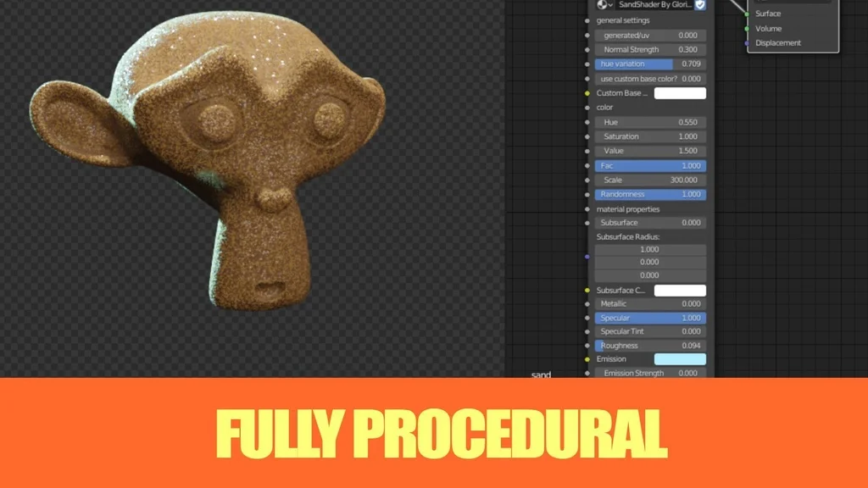868x488 pixels.
Task: Adjust the hue variation slider
Action: coord(633,64)
